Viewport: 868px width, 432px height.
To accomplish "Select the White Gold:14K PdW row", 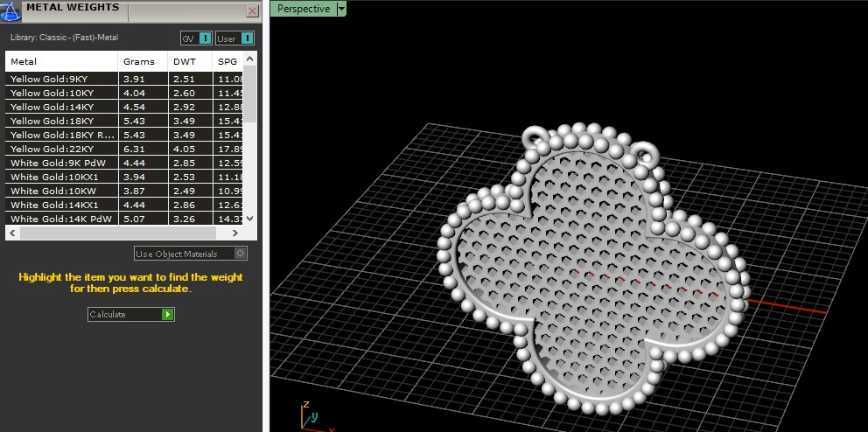I will point(124,219).
